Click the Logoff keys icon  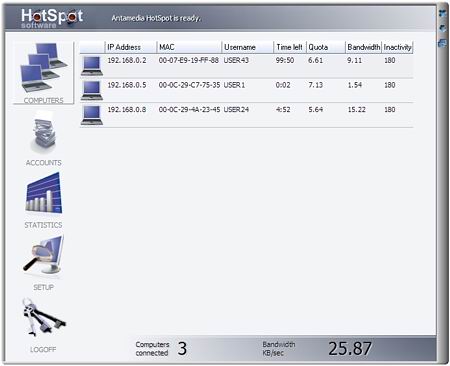point(44,317)
